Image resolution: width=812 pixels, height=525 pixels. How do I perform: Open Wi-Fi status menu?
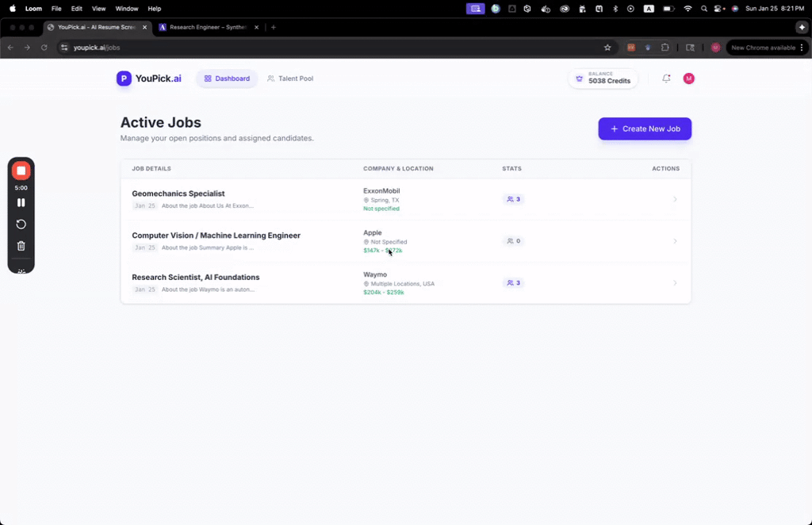click(x=688, y=9)
